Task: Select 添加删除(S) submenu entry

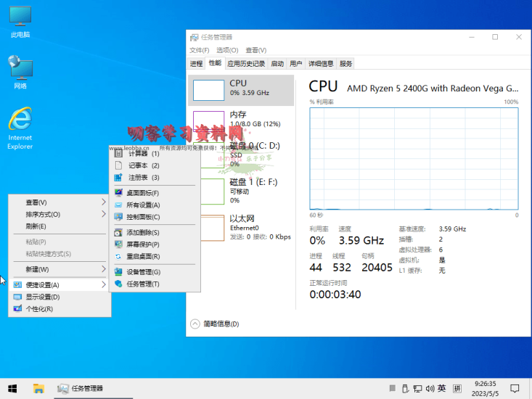Action: pyautogui.click(x=155, y=233)
